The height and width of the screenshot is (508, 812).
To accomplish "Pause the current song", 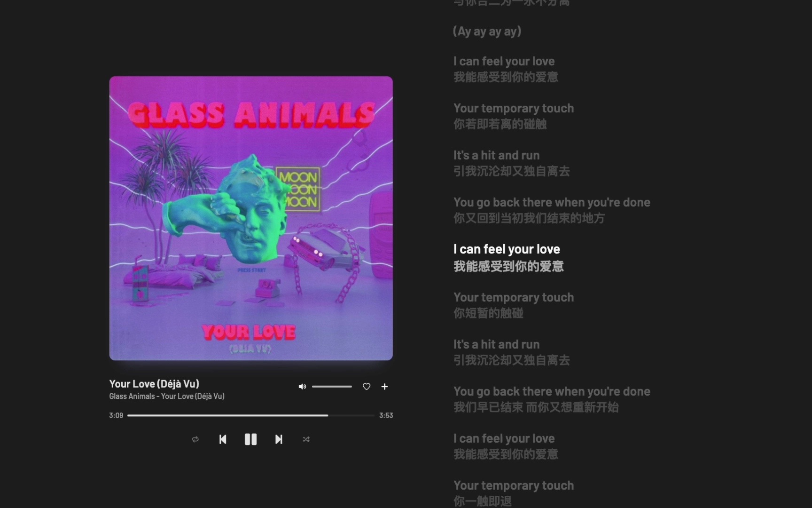I will (250, 439).
